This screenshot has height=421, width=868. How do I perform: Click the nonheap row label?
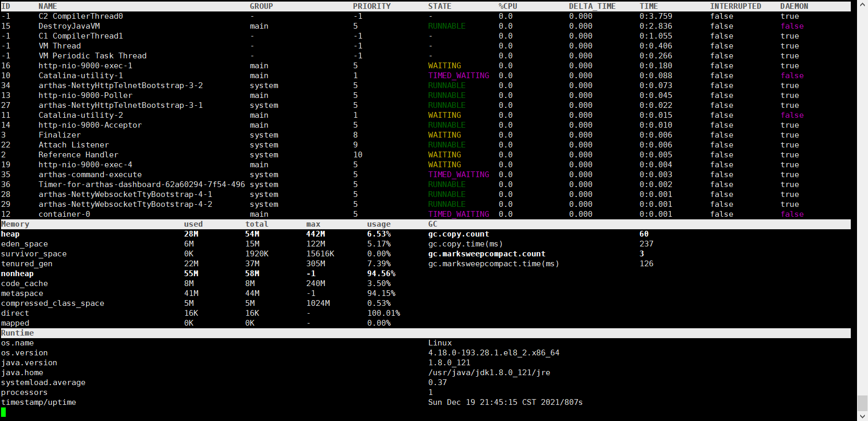17,274
